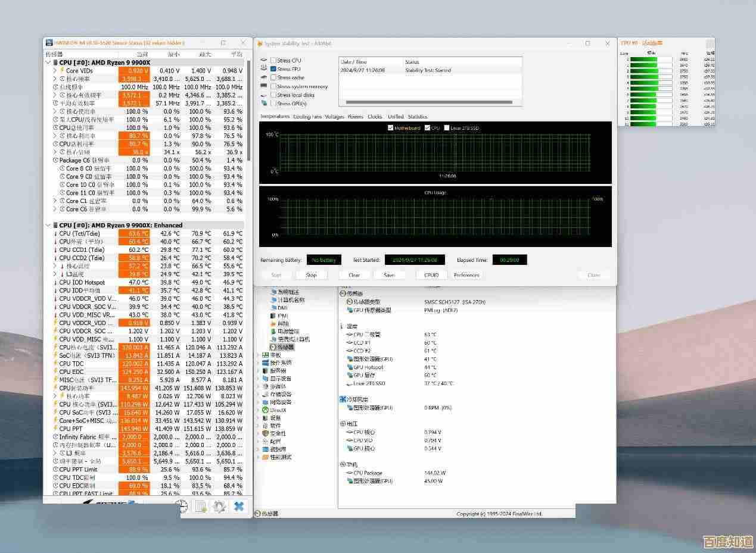Image resolution: width=756 pixels, height=553 pixels.
Task: Uncheck the Motherboard graph checkbox
Action: pyautogui.click(x=391, y=127)
